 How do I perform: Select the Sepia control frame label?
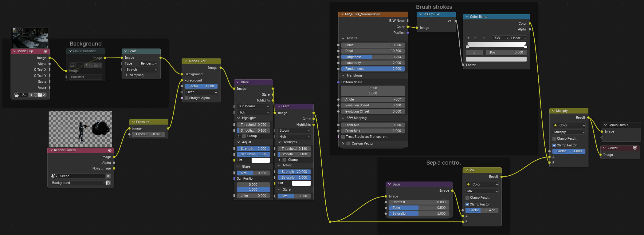click(x=443, y=163)
